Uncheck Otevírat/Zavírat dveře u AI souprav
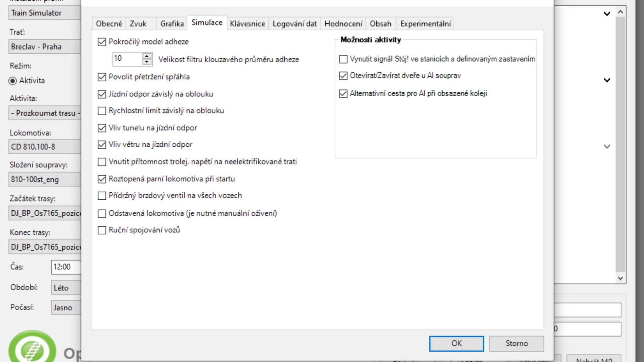Screen dimensions: 644x362 click(343, 76)
